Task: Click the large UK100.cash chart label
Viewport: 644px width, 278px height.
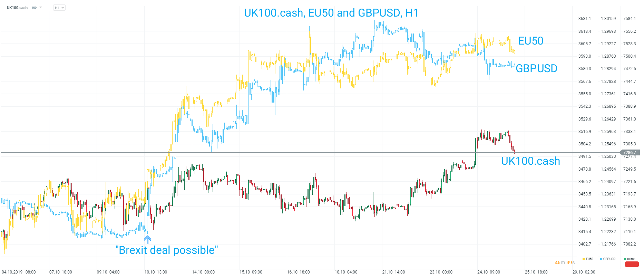Action: (x=530, y=161)
